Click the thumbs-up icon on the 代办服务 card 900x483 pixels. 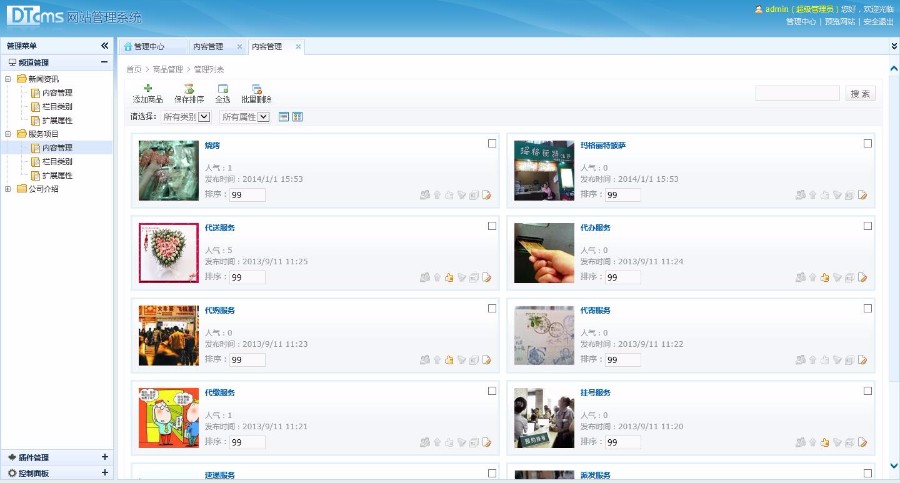pyautogui.click(x=825, y=277)
